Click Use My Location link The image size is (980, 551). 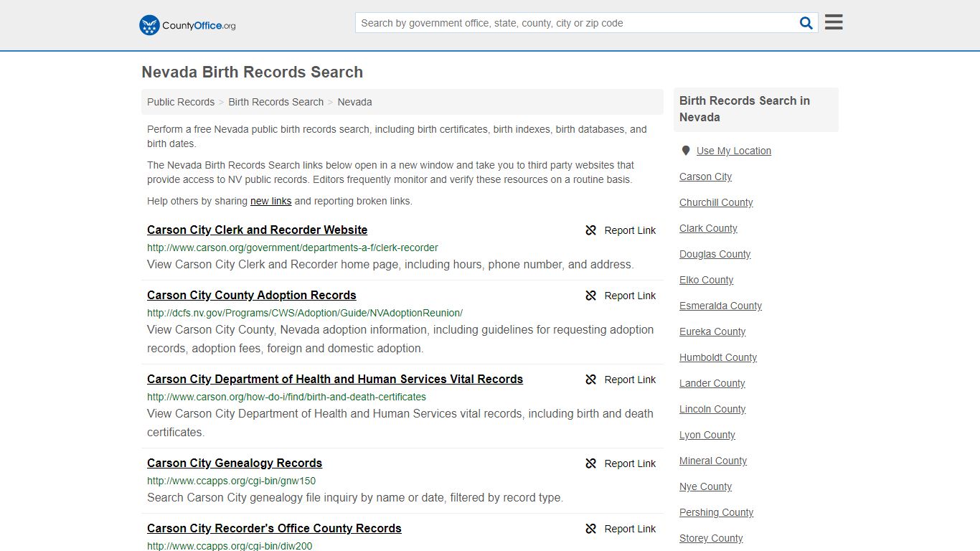(734, 151)
